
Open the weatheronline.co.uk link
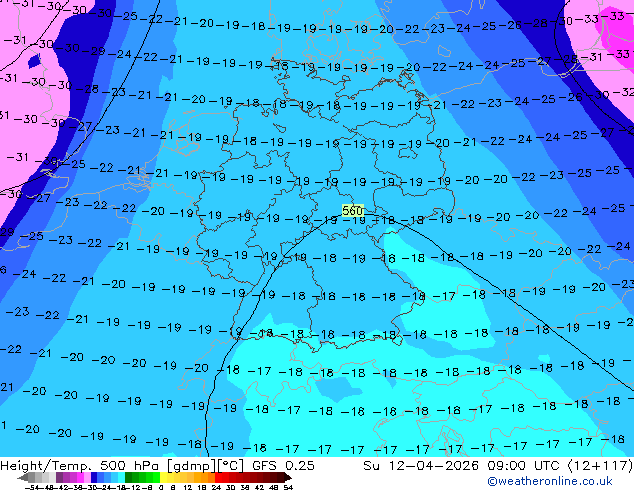pyautogui.click(x=550, y=481)
